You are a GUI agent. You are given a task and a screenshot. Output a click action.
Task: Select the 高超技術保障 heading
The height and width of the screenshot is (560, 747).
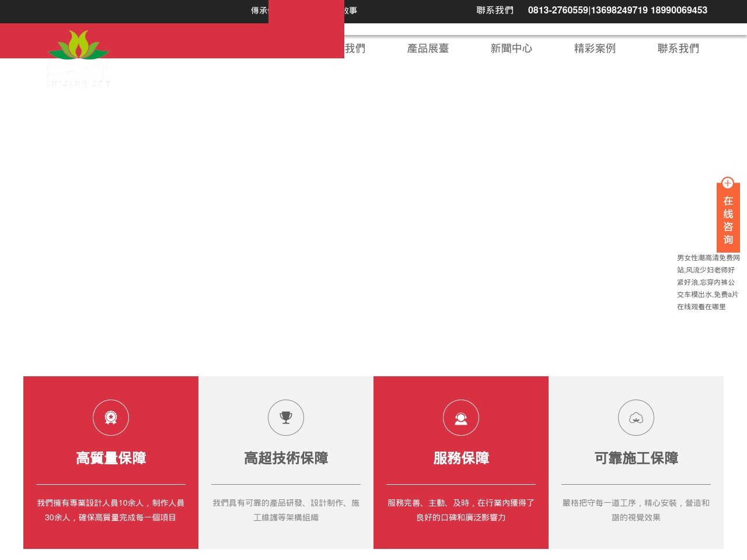point(286,459)
